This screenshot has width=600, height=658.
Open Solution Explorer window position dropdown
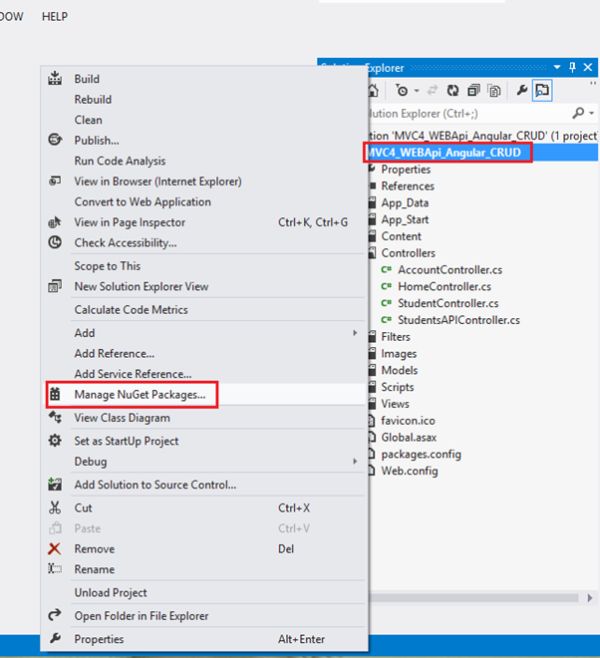coord(557,67)
